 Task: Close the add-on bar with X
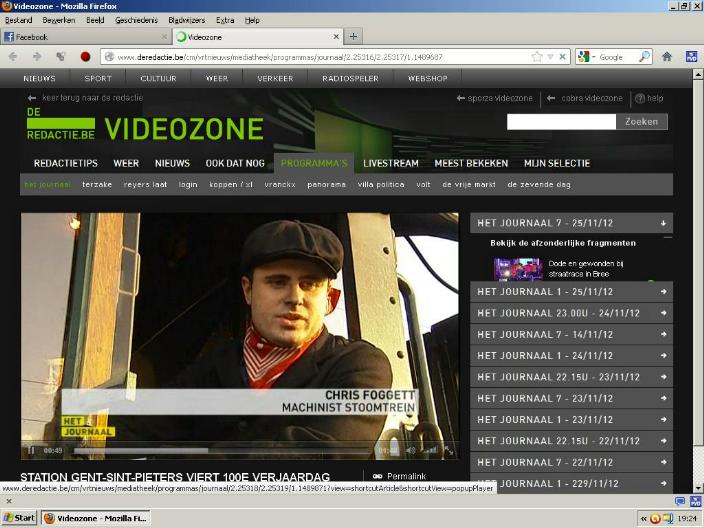(8, 501)
